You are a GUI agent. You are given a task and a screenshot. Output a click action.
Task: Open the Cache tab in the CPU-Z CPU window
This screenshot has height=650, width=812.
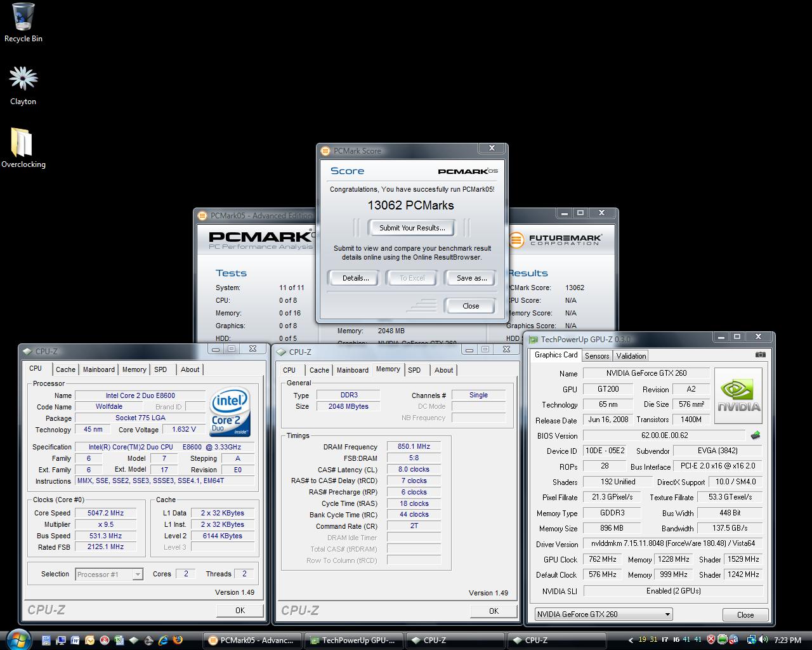pos(65,369)
